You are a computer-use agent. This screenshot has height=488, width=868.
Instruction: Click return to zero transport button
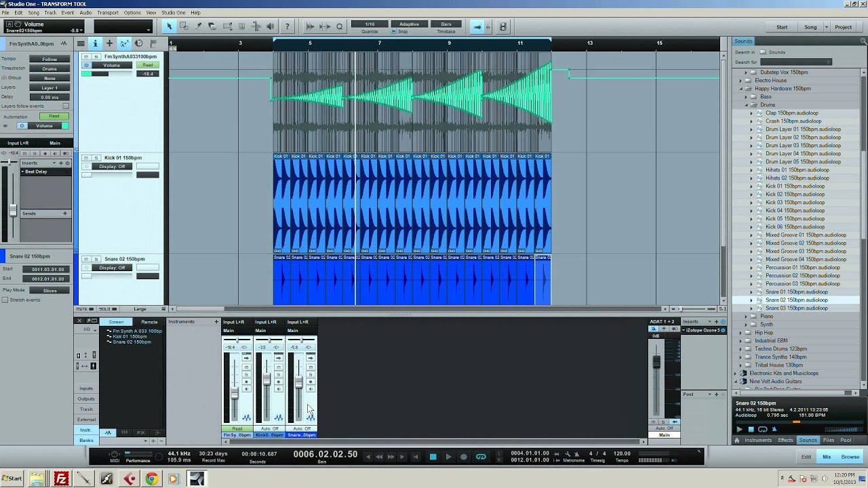tap(416, 457)
